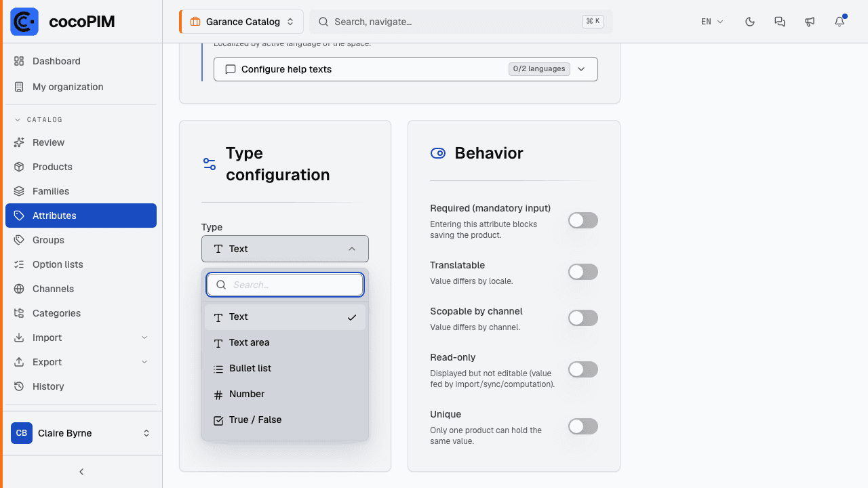Enable Scopable by channel toggle
Screen dimensions: 868x488
[583, 318]
